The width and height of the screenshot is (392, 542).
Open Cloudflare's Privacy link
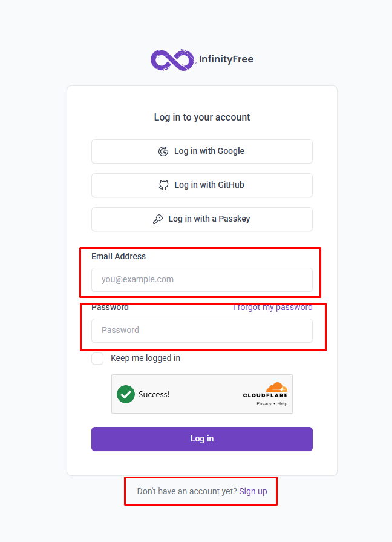264,403
